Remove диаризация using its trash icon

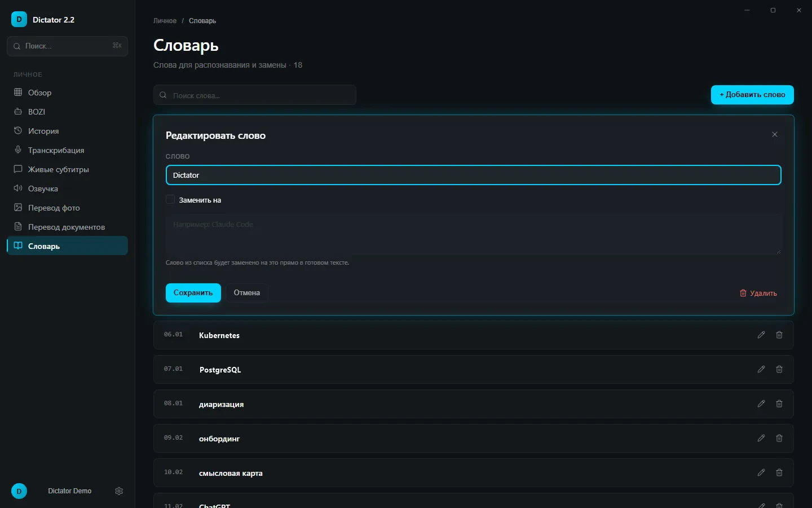pos(779,404)
